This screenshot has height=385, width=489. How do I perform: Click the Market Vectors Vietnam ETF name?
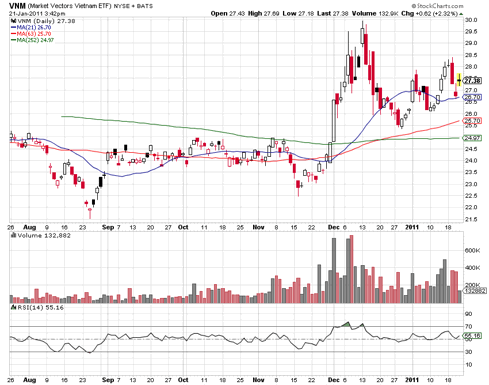pos(69,6)
